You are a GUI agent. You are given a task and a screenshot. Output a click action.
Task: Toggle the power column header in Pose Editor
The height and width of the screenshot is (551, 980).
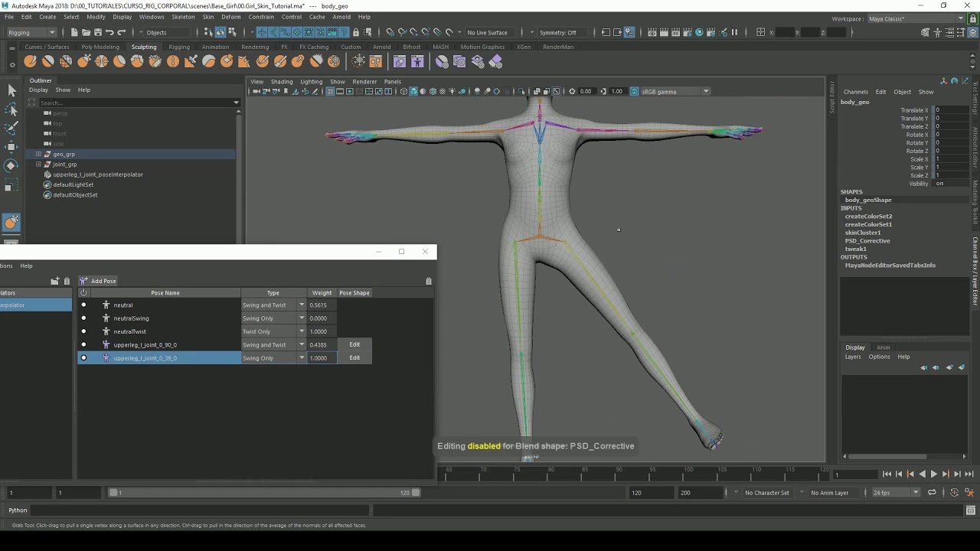pos(83,292)
